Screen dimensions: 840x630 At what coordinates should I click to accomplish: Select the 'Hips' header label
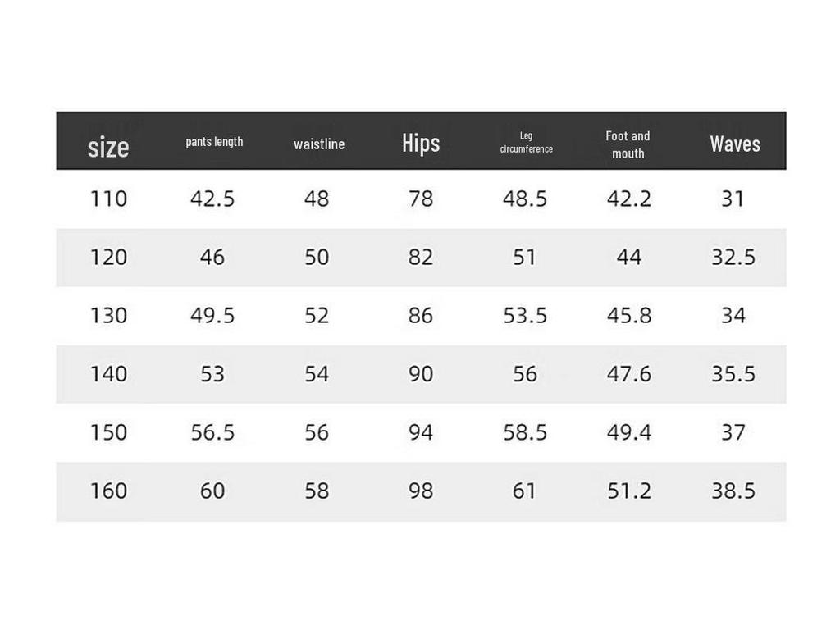click(x=421, y=143)
